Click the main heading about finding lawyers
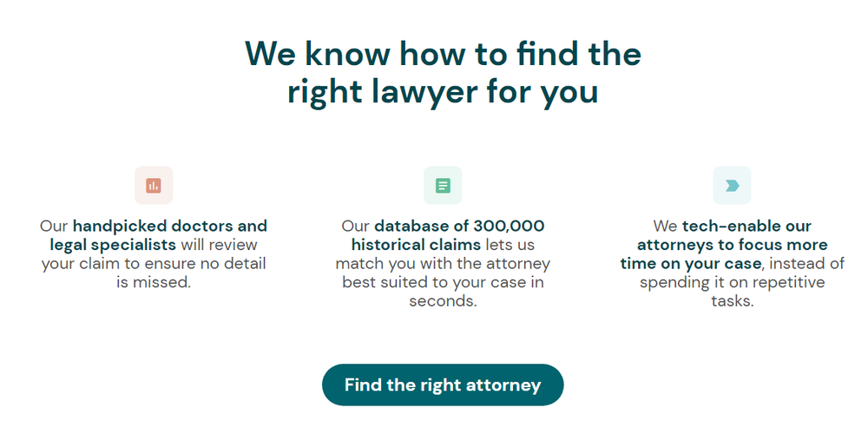This screenshot has height=447, width=868. coord(443,72)
